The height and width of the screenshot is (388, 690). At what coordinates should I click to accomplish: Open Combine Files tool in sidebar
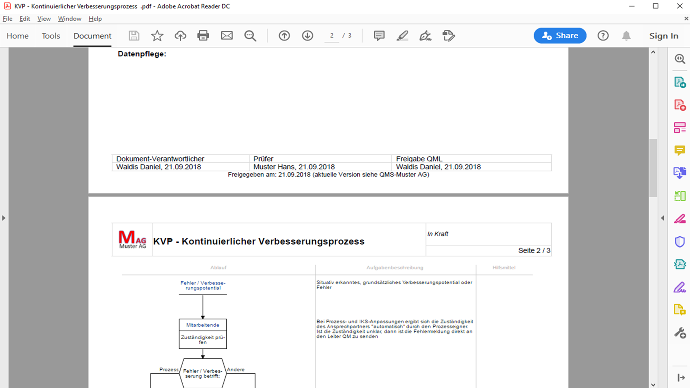click(x=680, y=173)
